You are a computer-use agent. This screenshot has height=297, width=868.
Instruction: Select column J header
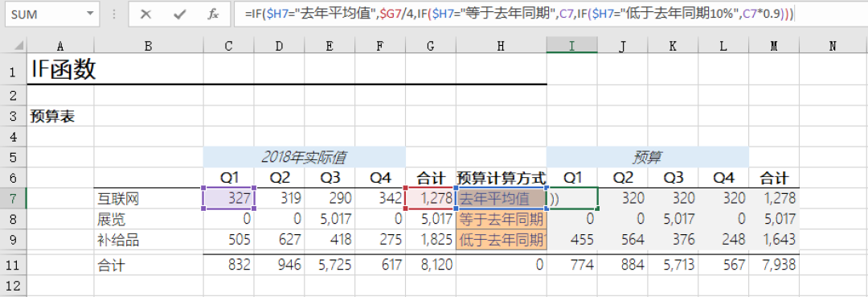click(x=622, y=46)
